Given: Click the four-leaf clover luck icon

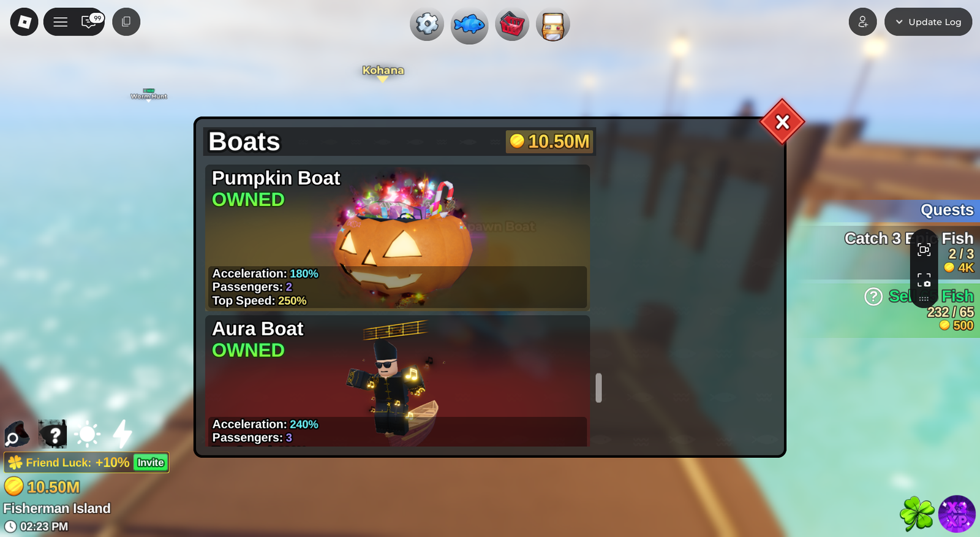Looking at the screenshot, I should pos(917,514).
